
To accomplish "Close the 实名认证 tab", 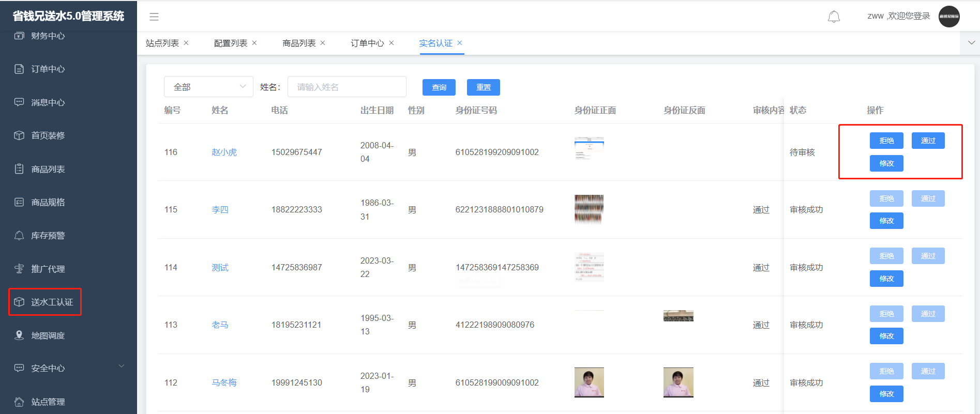I will click(460, 43).
